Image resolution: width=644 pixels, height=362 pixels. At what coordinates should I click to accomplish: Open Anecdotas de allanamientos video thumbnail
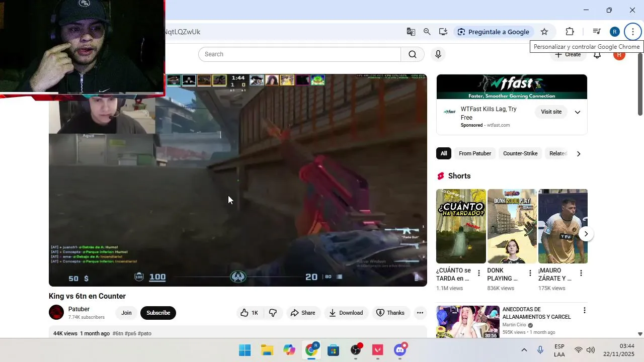[x=468, y=322]
